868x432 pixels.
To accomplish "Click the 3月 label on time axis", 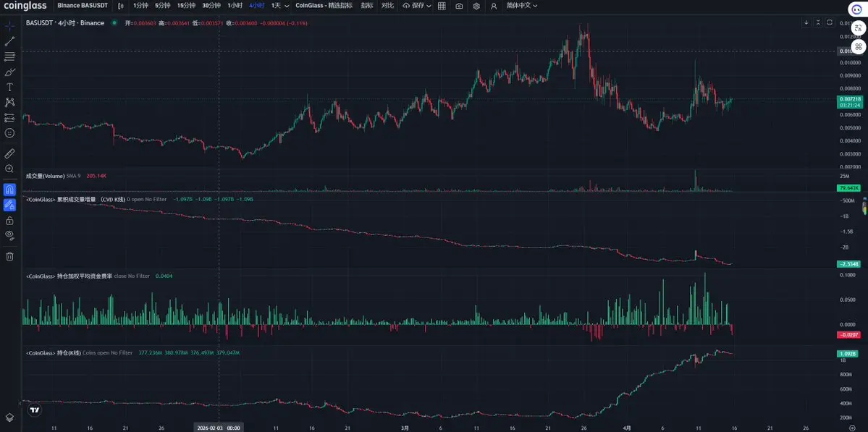I will (x=405, y=428).
